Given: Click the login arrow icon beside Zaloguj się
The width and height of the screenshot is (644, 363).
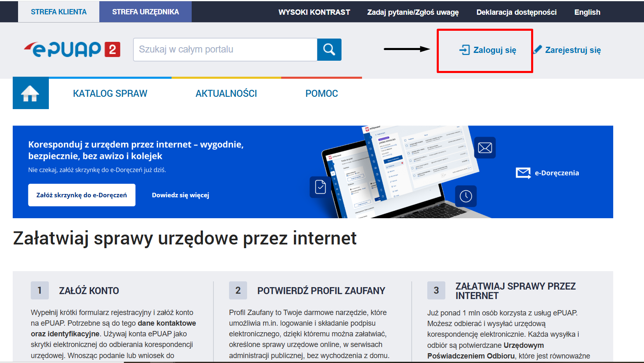Looking at the screenshot, I should [464, 50].
